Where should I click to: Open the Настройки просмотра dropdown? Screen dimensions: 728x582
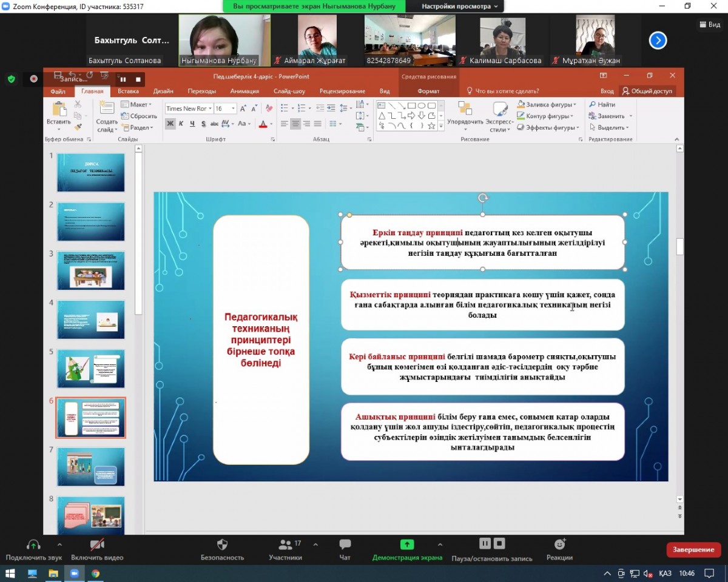(460, 6)
